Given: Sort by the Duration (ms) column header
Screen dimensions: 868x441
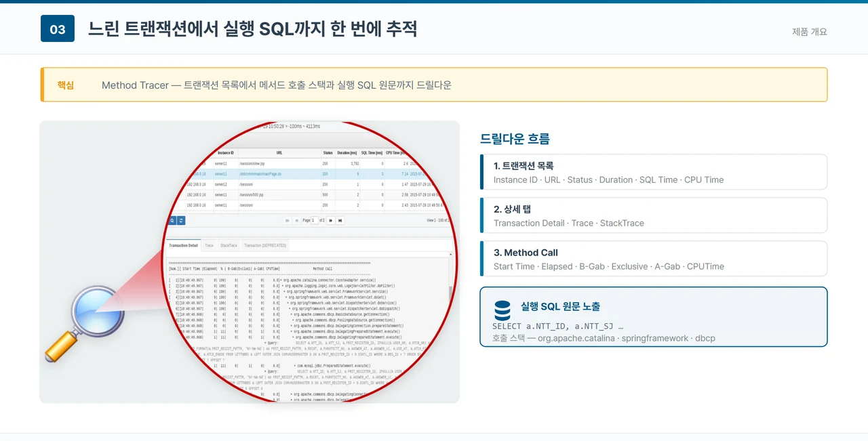Looking at the screenshot, I should 348,153.
